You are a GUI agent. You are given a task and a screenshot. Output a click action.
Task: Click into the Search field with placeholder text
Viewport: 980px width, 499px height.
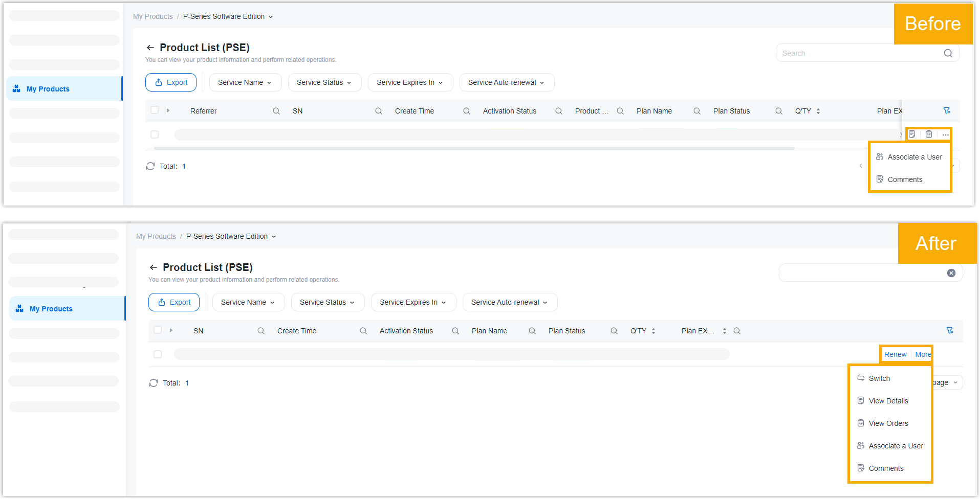click(x=860, y=53)
